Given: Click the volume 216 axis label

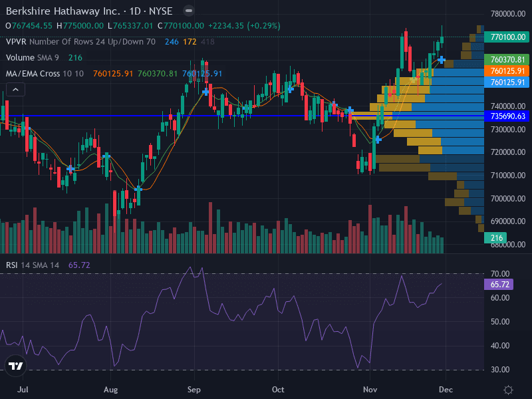Looking at the screenshot, I should (x=495, y=238).
